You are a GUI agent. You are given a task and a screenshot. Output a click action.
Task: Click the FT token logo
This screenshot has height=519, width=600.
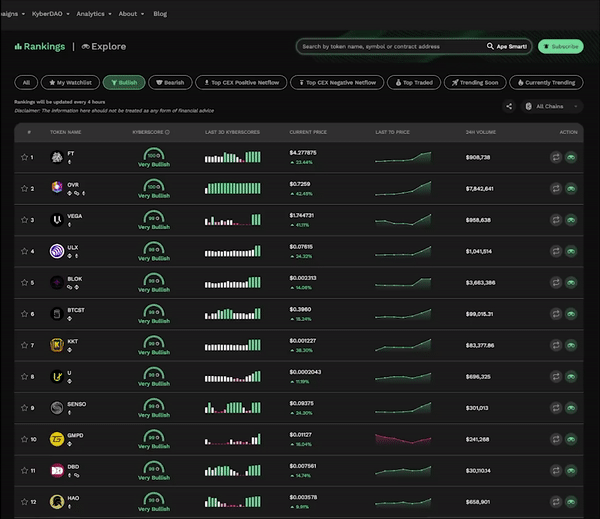pyautogui.click(x=57, y=157)
